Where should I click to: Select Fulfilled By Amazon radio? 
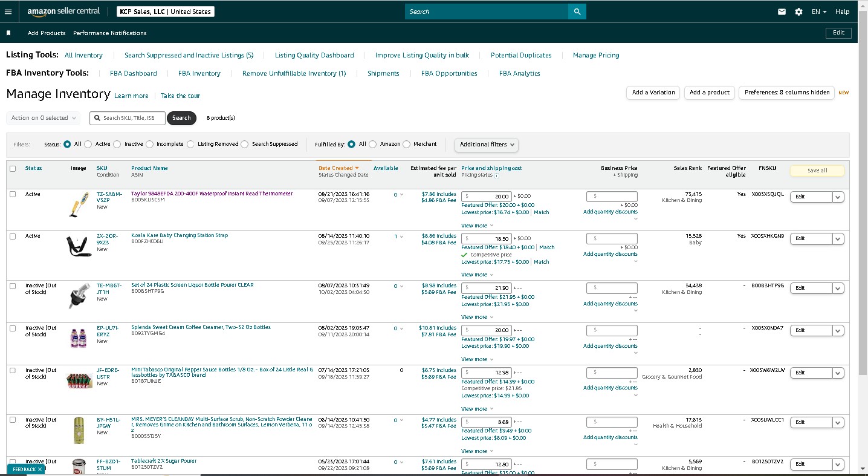click(x=373, y=145)
